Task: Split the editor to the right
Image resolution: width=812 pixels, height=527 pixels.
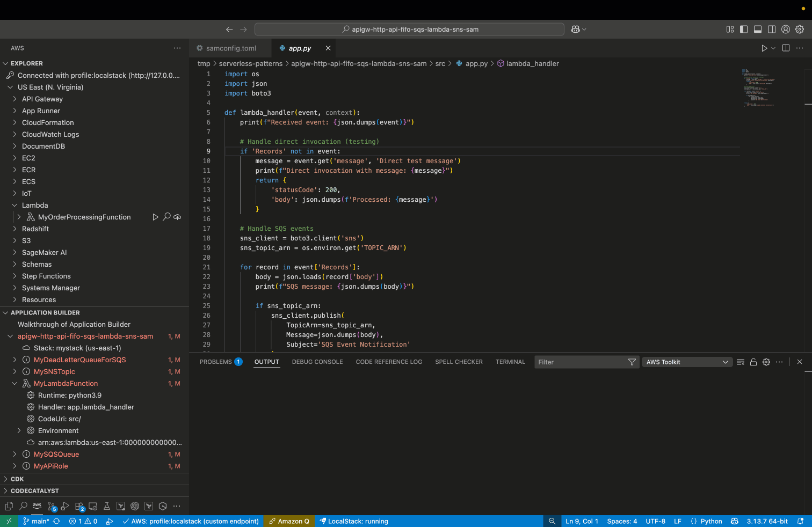Action: point(786,48)
